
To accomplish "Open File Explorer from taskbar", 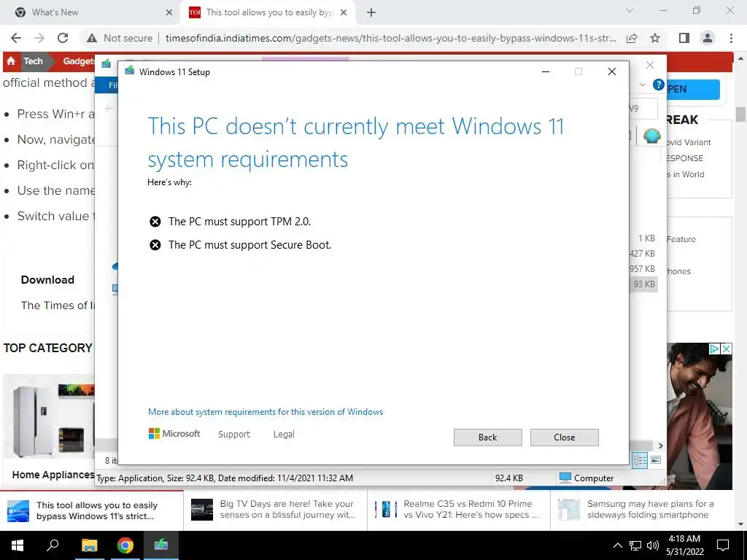I will 89,545.
